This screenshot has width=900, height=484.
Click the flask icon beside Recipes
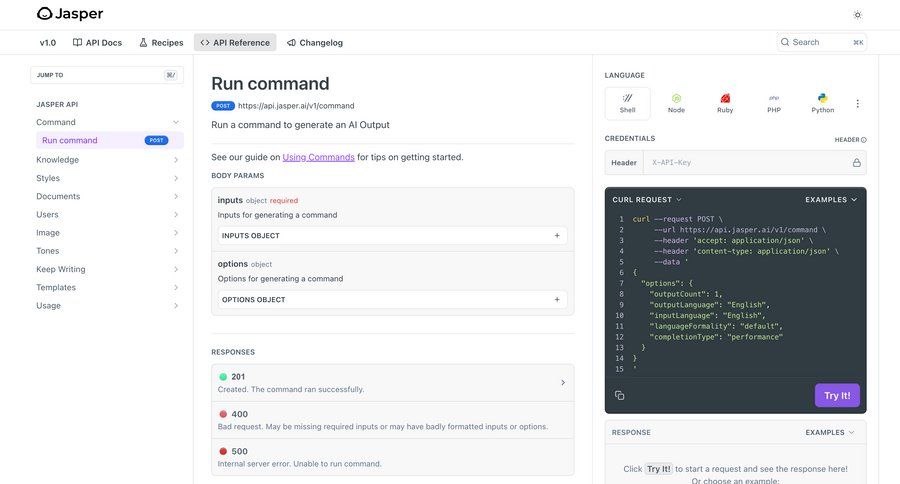click(x=143, y=42)
